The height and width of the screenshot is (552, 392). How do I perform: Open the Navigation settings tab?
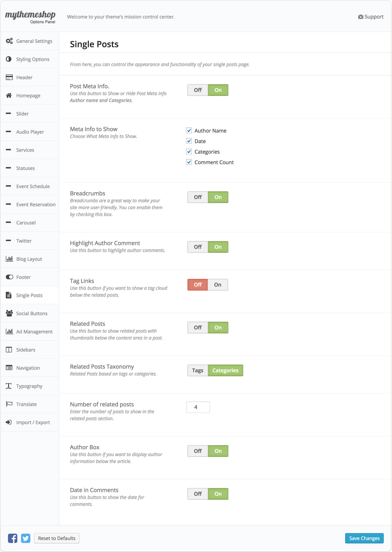click(28, 368)
